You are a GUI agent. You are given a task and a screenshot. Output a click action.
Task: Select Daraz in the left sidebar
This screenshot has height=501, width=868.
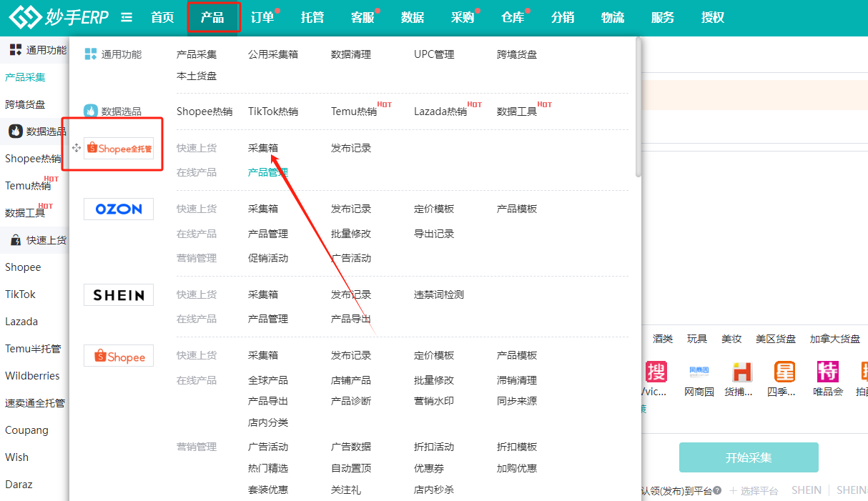pyautogui.click(x=19, y=485)
